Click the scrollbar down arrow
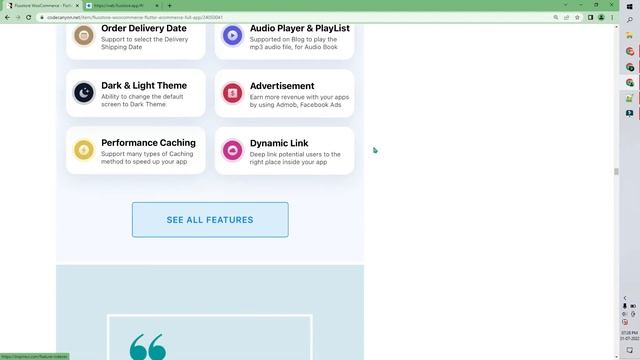The width and height of the screenshot is (640, 360). 616,357
